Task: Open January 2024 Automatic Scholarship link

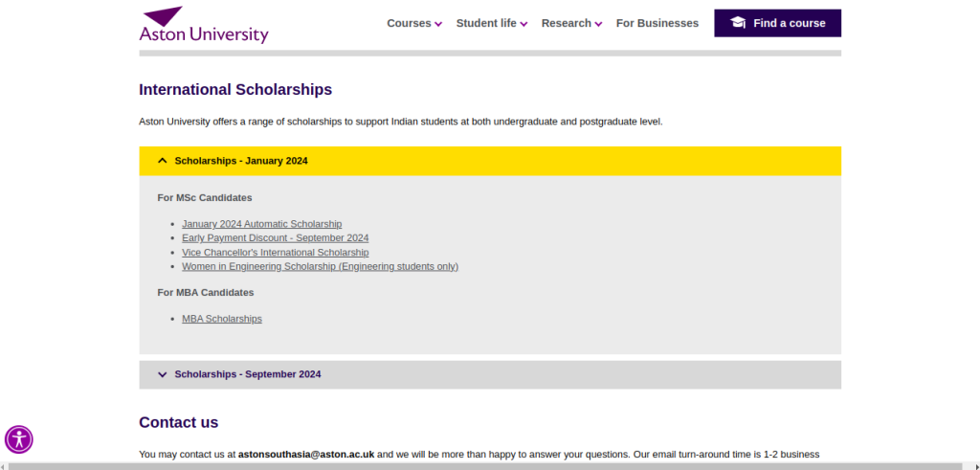Action: tap(262, 224)
